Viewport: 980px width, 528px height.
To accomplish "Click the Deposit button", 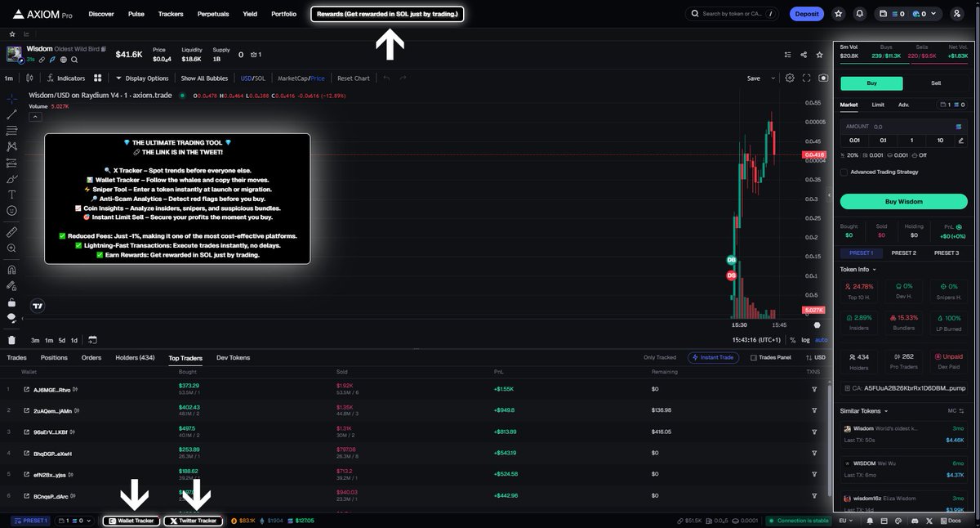I will pos(807,14).
